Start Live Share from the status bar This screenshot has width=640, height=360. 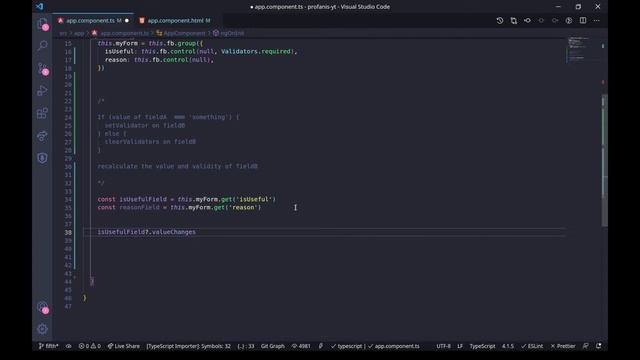(x=124, y=346)
